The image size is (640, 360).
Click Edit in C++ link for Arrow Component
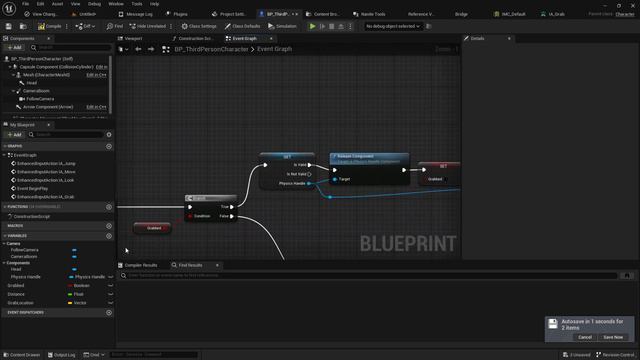point(96,107)
